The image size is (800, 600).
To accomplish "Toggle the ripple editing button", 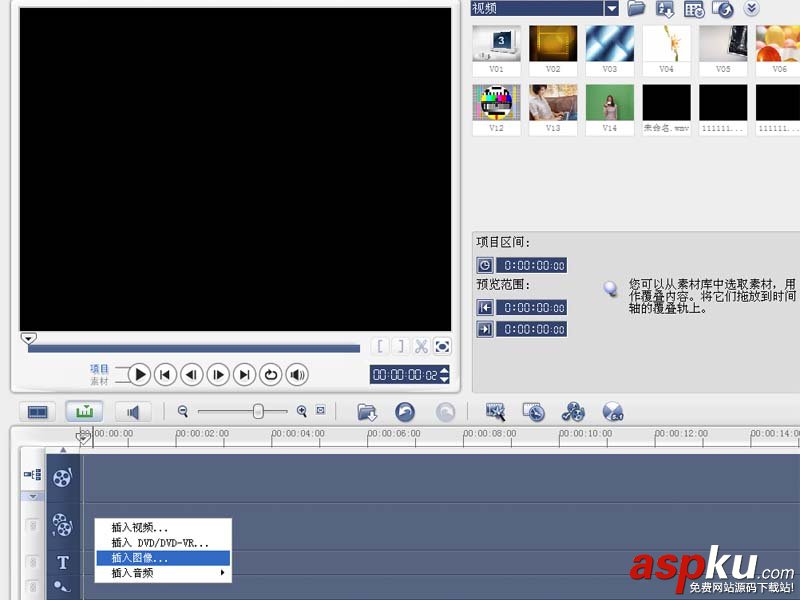I will pos(33,474).
